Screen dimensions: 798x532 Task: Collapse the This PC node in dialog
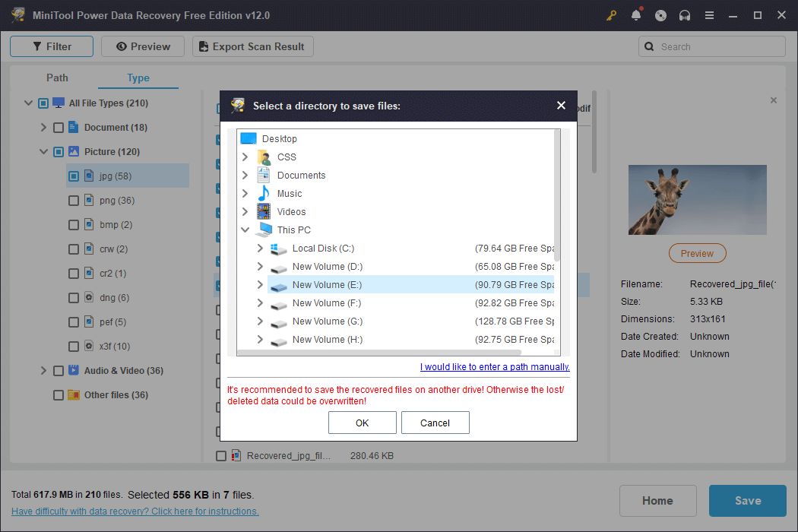(x=245, y=230)
